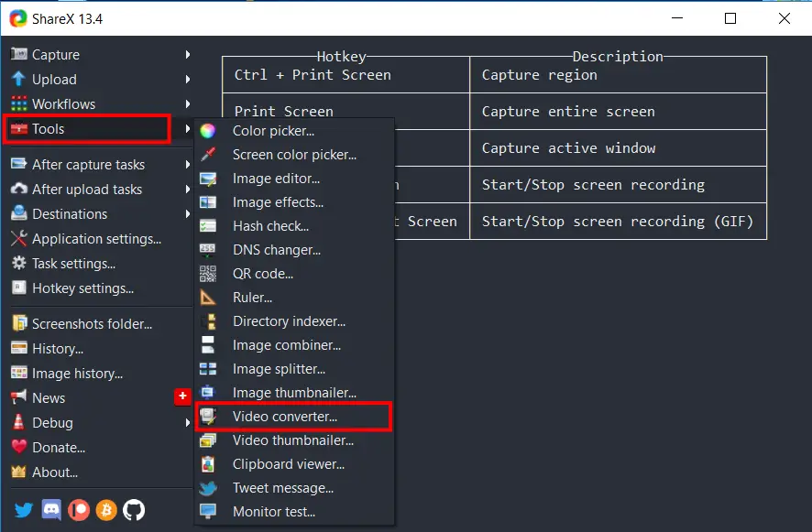This screenshot has width=812, height=532.
Task: Open History...
Action: click(101, 349)
